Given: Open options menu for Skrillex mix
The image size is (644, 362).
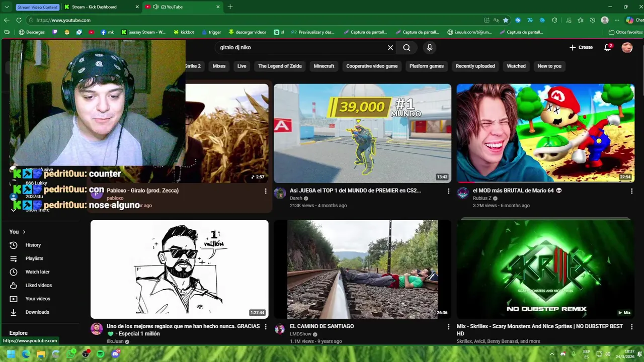Looking at the screenshot, I should (x=631, y=327).
